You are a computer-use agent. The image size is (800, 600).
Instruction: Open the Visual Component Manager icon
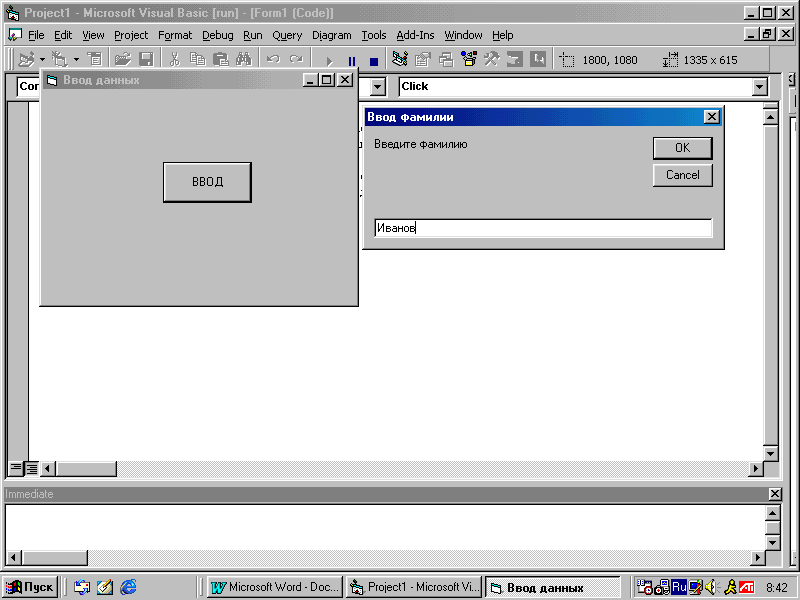click(x=538, y=59)
